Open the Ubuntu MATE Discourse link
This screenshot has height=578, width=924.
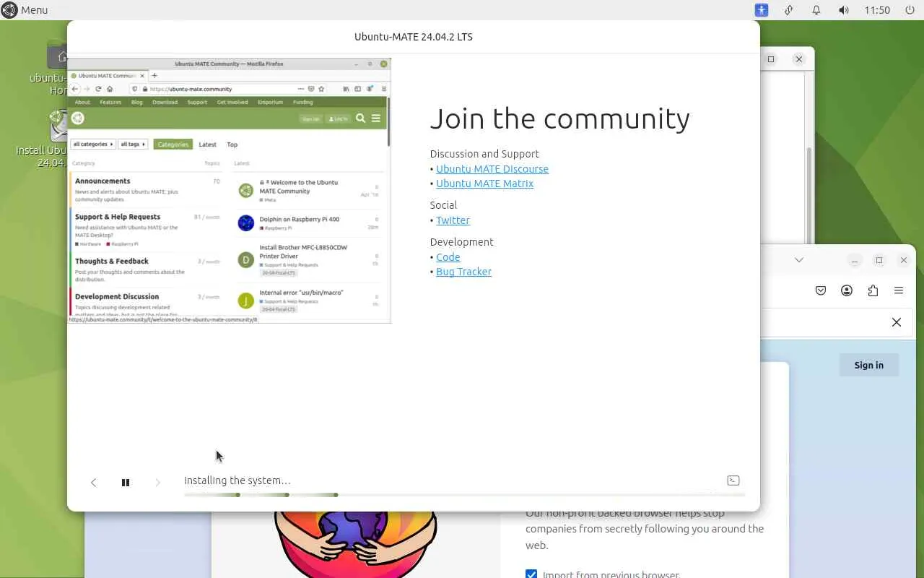point(492,169)
